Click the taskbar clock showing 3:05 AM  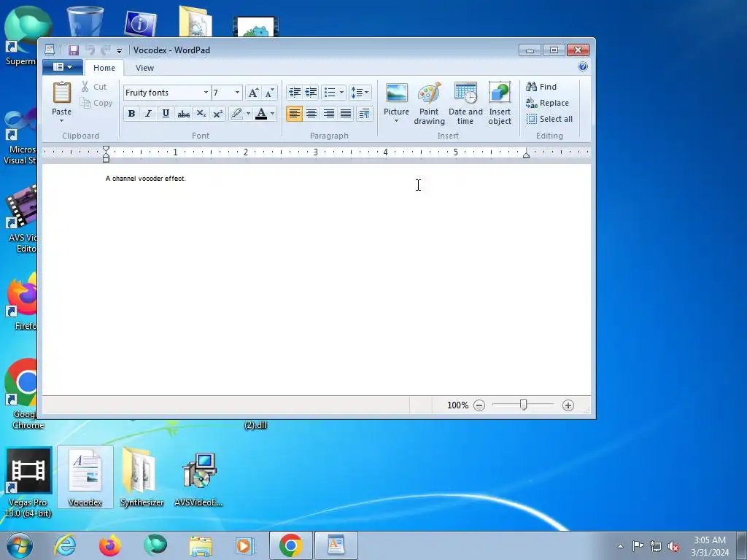click(x=710, y=546)
